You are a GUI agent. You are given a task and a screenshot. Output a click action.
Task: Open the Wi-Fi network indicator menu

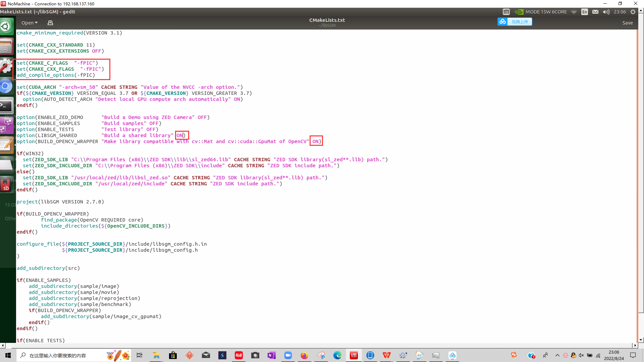tap(574, 12)
